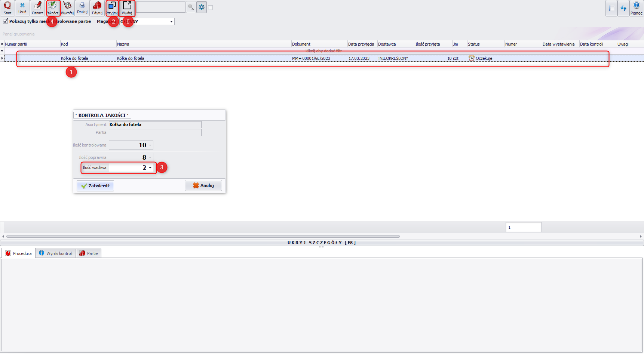
Task: Click the Start toolbar icon
Action: tap(7, 8)
